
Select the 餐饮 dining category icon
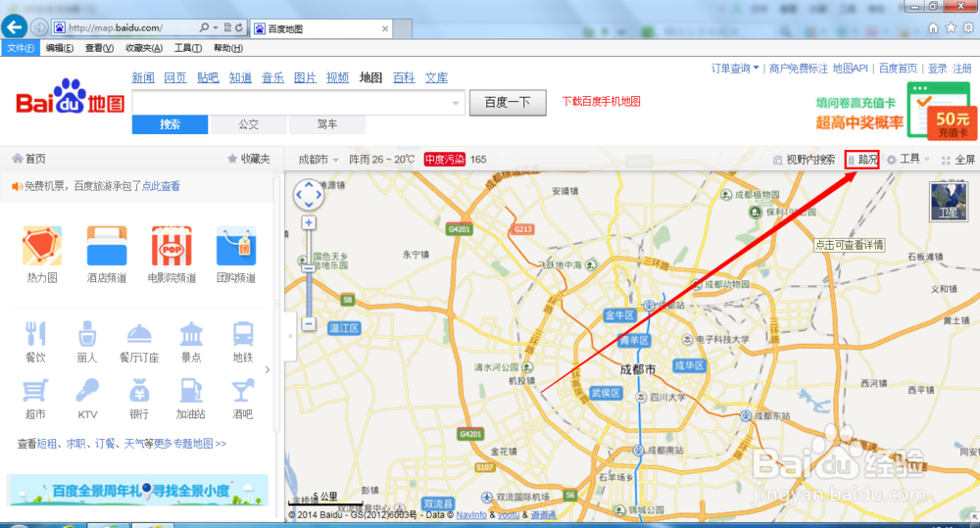point(35,334)
